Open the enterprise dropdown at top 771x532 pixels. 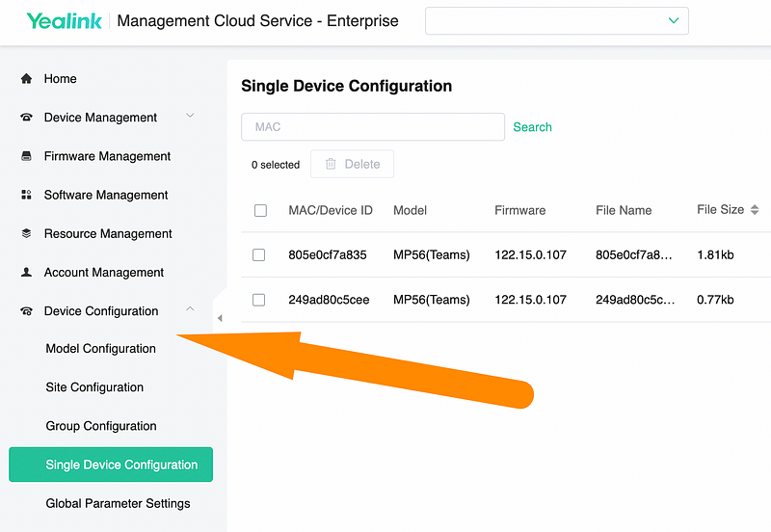coord(557,20)
